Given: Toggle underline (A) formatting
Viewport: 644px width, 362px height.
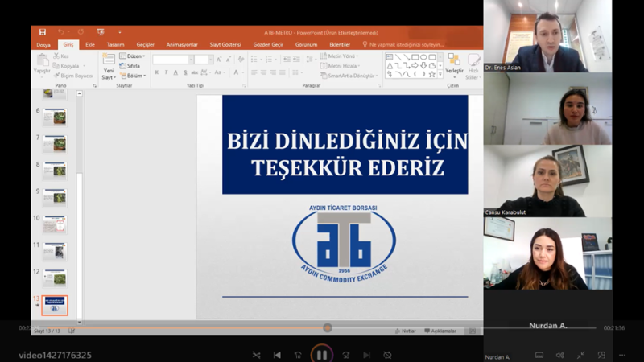Looking at the screenshot, I should pos(175,72).
